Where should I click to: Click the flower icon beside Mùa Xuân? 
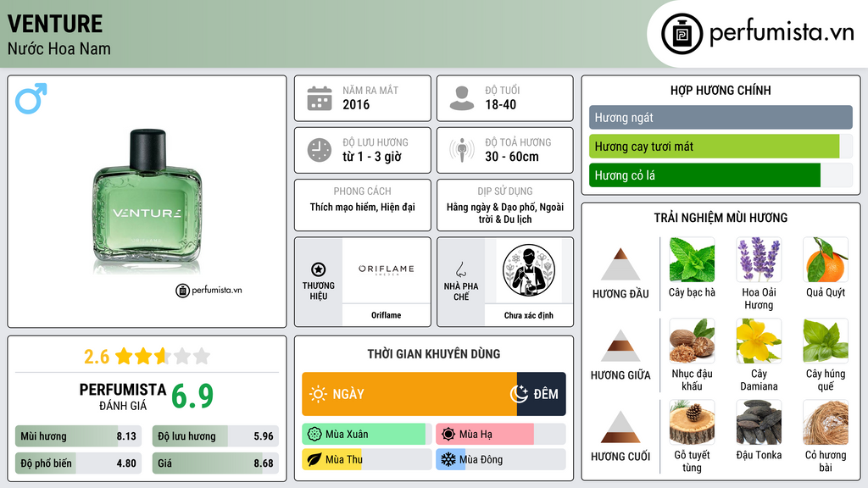[314, 435]
